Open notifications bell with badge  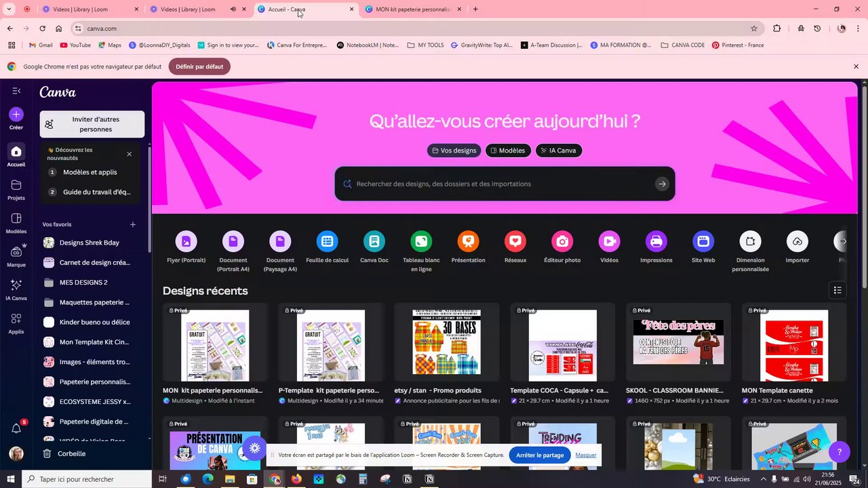16,428
